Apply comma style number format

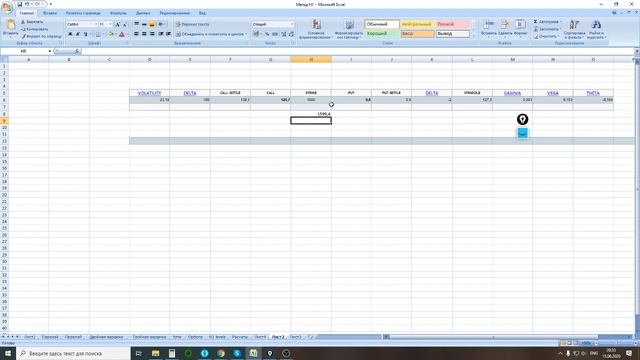(275, 34)
